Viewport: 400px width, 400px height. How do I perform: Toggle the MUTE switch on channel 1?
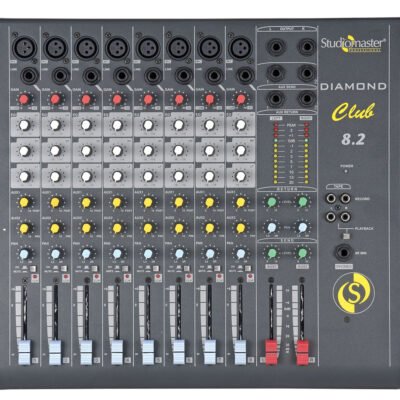tap(33, 269)
